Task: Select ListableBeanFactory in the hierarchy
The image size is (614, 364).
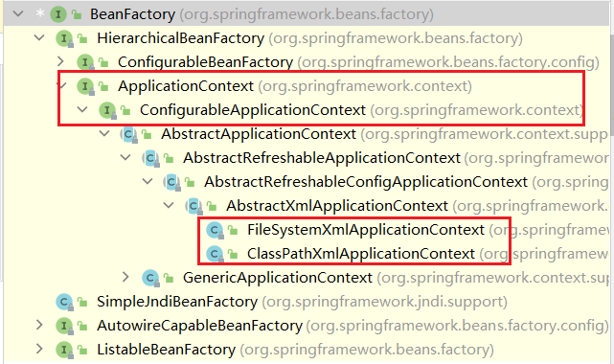Action: 166,350
